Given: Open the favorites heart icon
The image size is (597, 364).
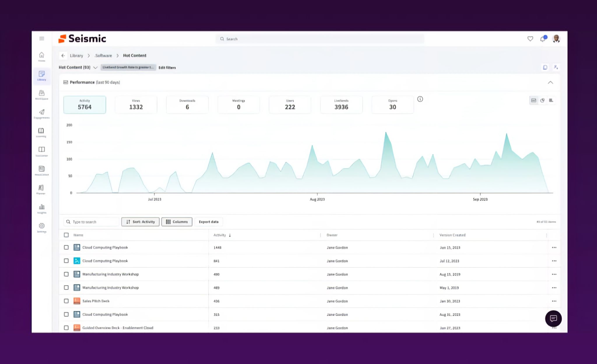Looking at the screenshot, I should point(530,39).
